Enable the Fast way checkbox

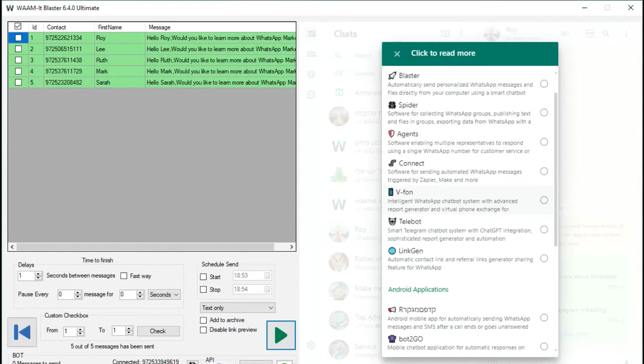[124, 276]
